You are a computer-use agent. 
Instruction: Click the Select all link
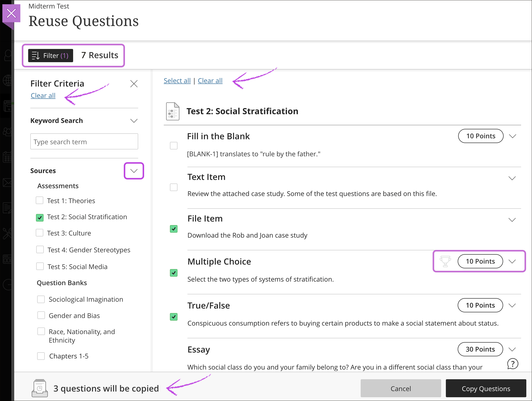point(177,80)
